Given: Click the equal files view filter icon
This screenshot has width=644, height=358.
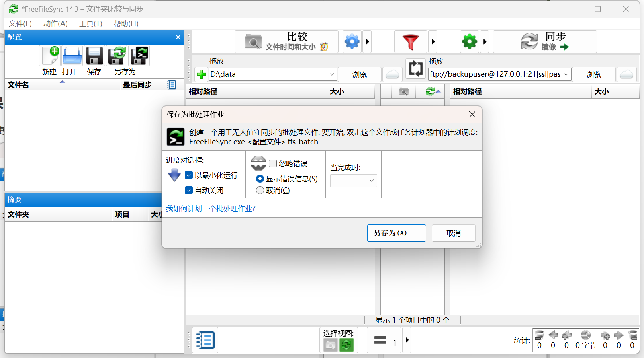Looking at the screenshot, I should click(384, 340).
